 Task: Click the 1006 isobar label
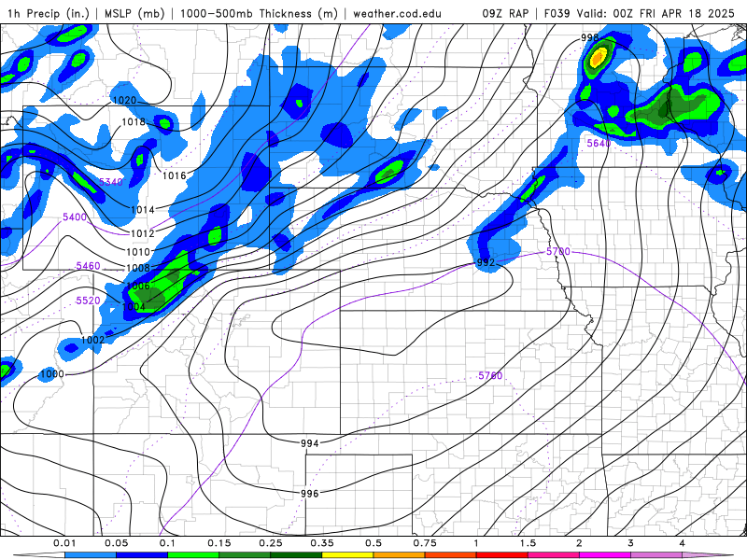coord(138,286)
